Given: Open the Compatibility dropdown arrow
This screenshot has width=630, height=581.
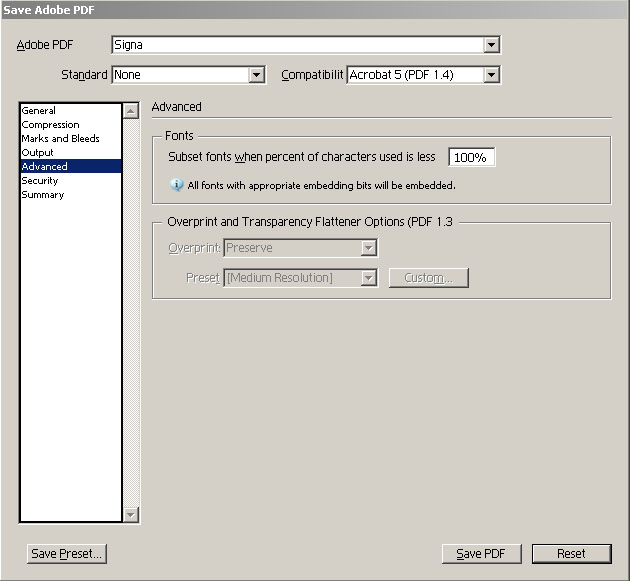Looking at the screenshot, I should (491, 75).
